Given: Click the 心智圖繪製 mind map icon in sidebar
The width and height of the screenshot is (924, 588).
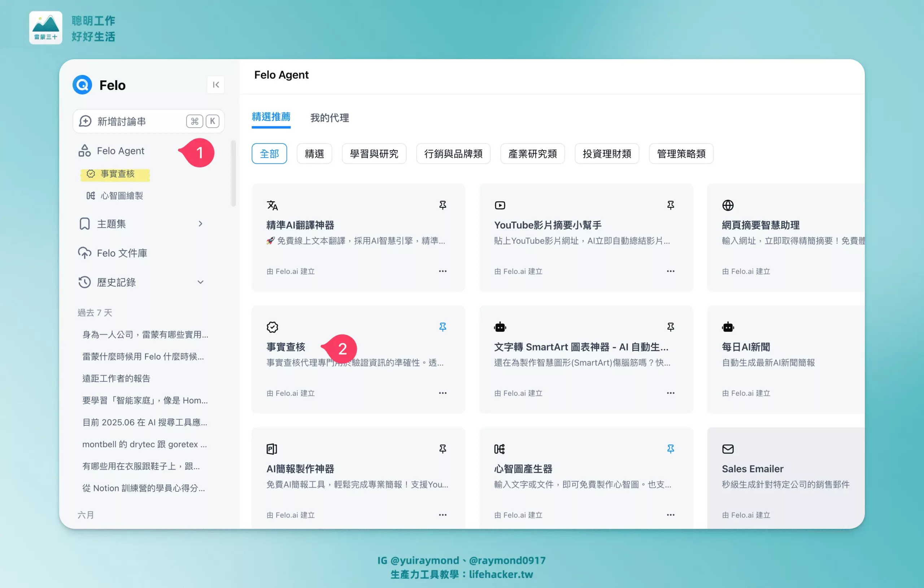Looking at the screenshot, I should tap(91, 196).
